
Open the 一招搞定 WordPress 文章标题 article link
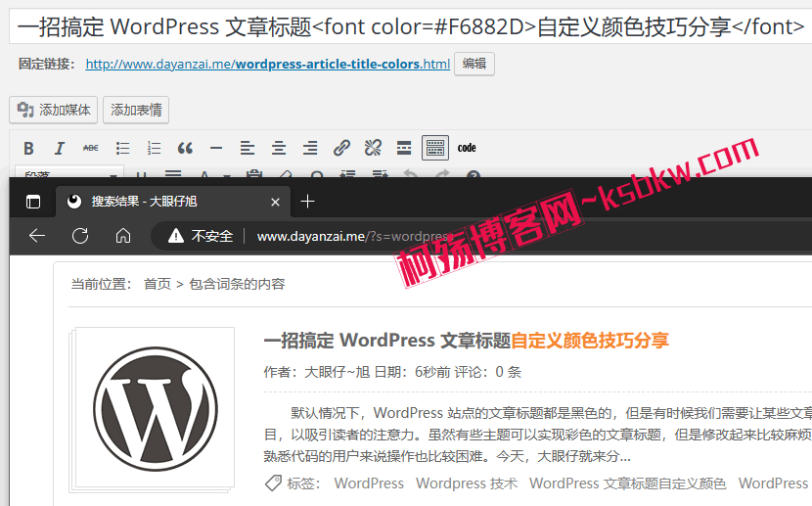click(466, 341)
